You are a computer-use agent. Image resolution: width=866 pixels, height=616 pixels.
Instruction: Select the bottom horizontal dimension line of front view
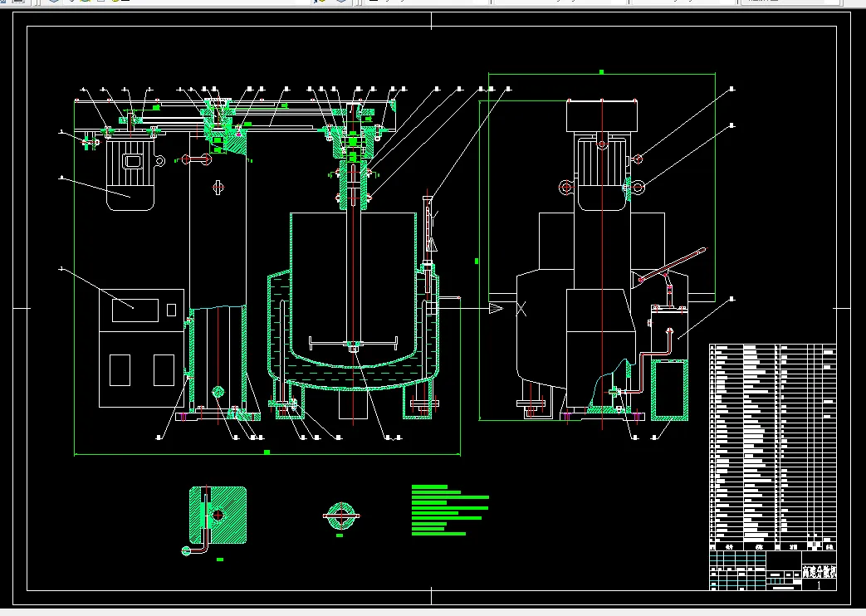[x=267, y=454]
